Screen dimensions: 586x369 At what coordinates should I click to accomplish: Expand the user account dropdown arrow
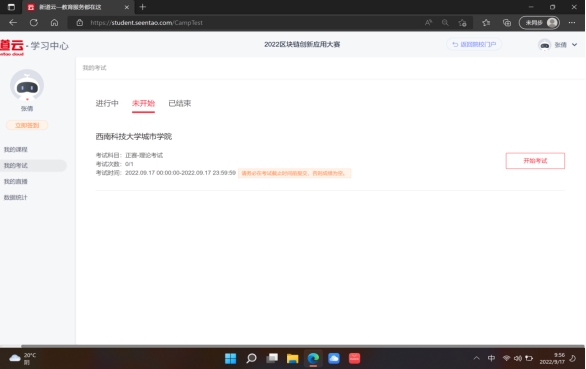[574, 44]
